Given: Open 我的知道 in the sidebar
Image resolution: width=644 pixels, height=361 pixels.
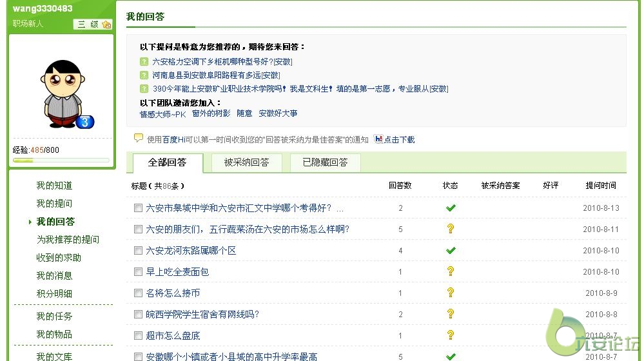Looking at the screenshot, I should click(x=54, y=186).
